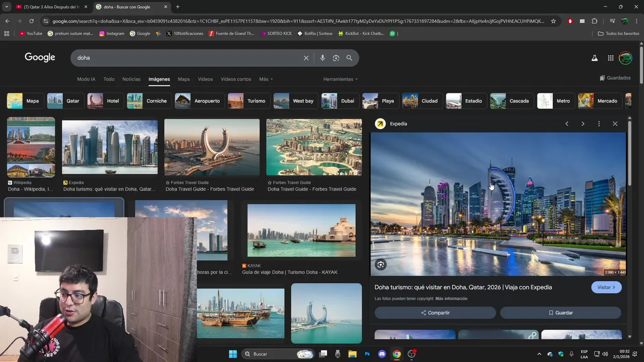Open the Google apps grid

point(610,58)
